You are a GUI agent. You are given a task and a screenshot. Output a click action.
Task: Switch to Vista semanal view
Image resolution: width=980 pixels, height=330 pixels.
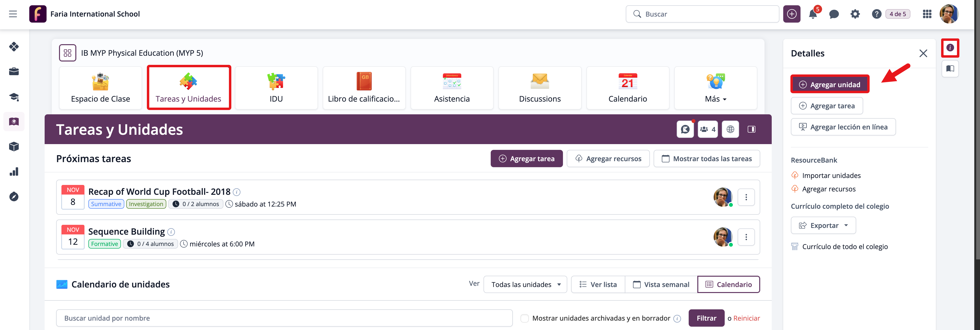(x=661, y=285)
